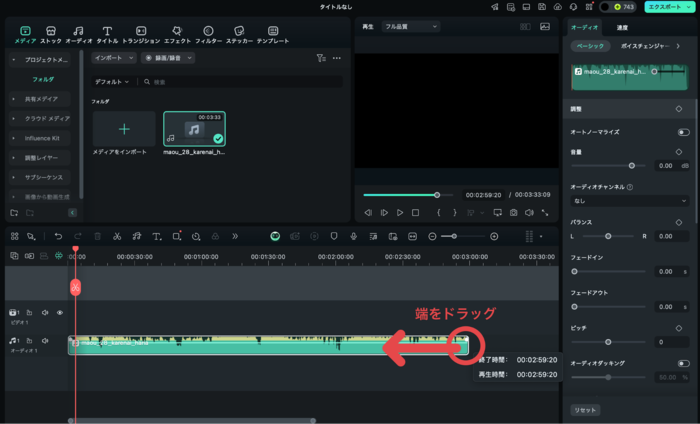This screenshot has width=700, height=424.
Task: Hide the ビデオ 1 track with eye icon
Action: pyautogui.click(x=59, y=313)
